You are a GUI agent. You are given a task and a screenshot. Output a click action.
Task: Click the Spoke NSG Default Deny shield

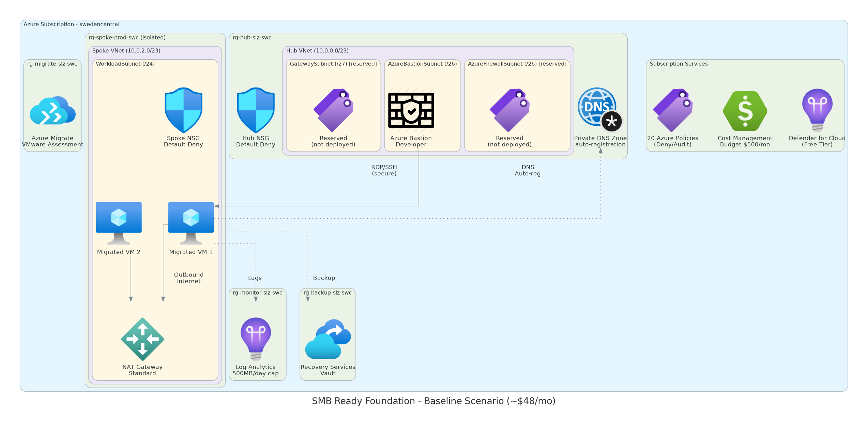[x=183, y=111]
